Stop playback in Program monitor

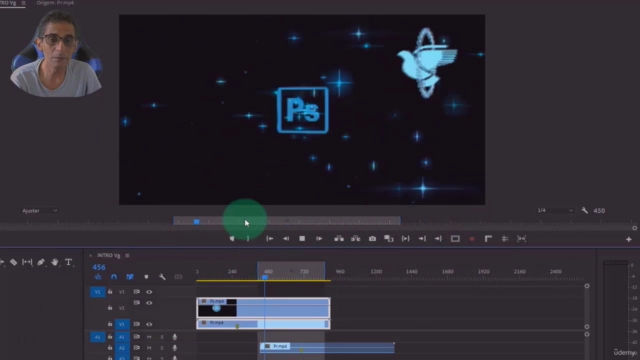(302, 239)
